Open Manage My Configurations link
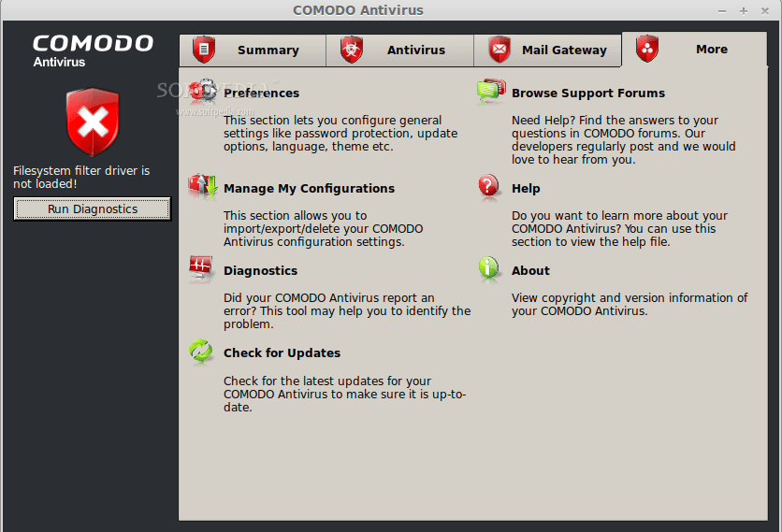The height and width of the screenshot is (532, 782). point(309,189)
